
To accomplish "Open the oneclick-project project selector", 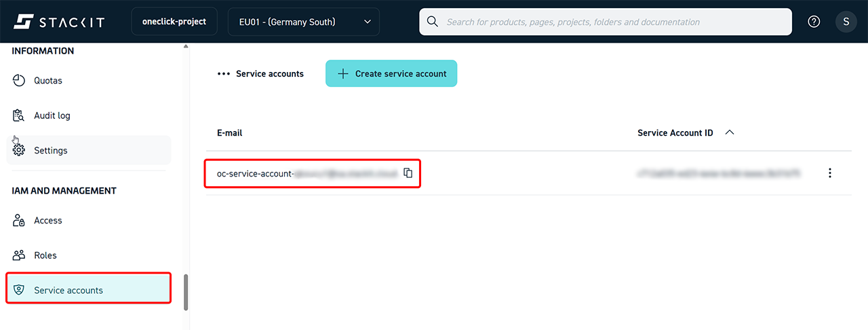I will (174, 22).
